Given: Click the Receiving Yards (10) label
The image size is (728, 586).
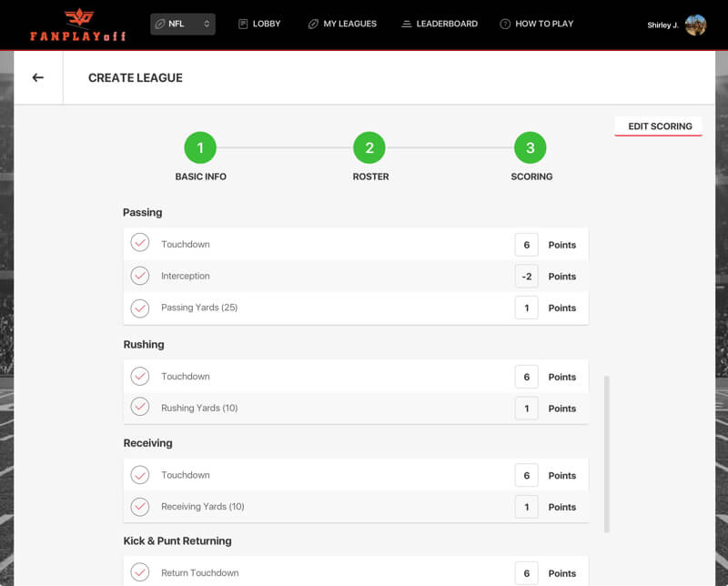Looking at the screenshot, I should click(x=202, y=506).
